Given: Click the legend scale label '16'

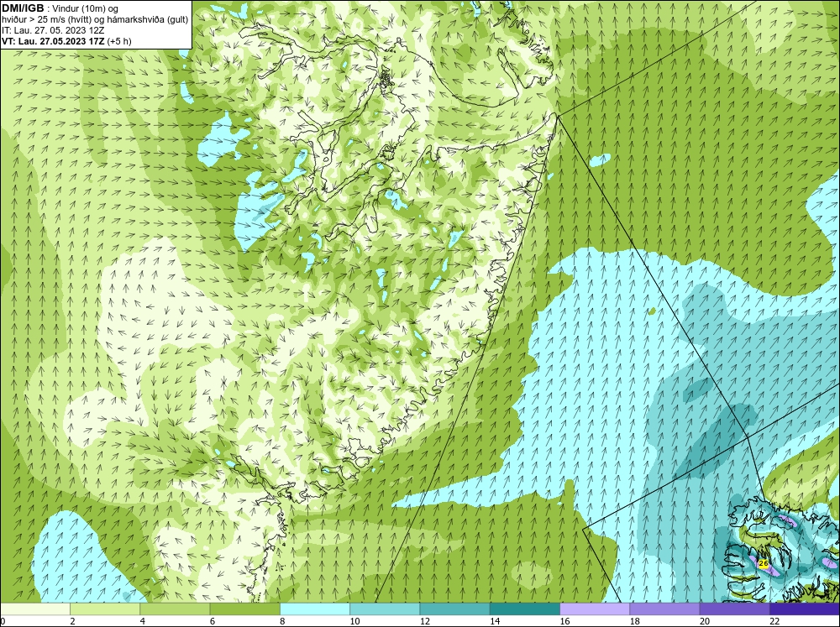Looking at the screenshot, I should pos(564,621).
